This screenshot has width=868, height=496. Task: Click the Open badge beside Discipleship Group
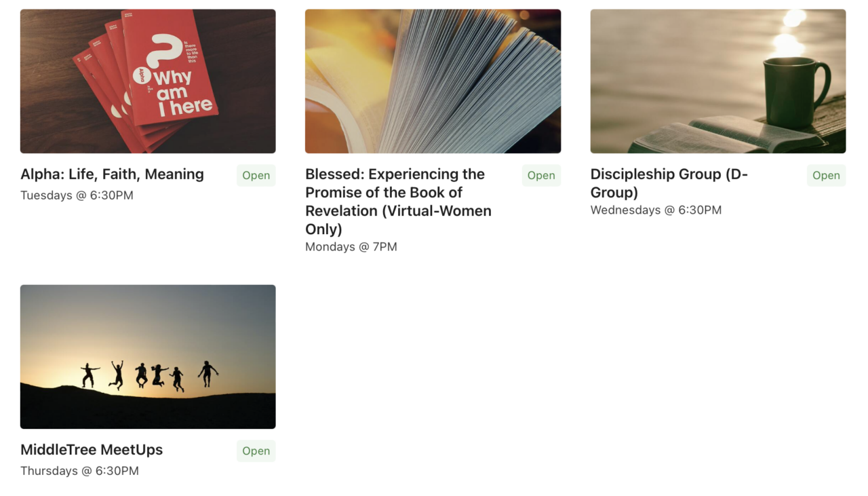[x=827, y=175]
